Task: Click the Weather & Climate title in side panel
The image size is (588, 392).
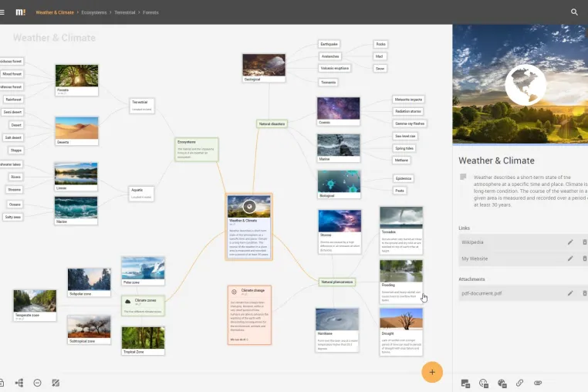Action: point(496,161)
